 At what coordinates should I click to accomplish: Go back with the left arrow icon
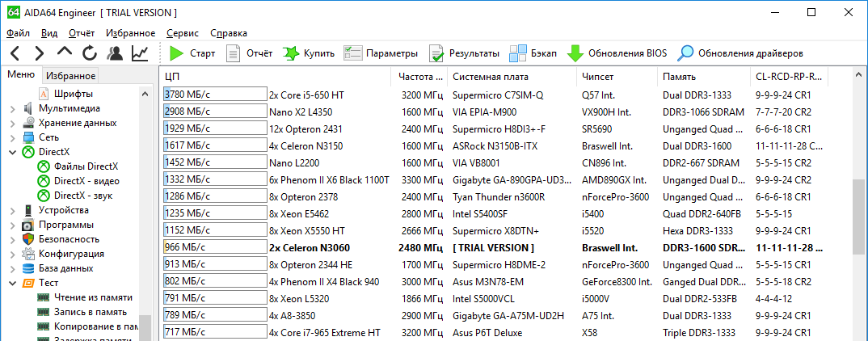(x=15, y=53)
